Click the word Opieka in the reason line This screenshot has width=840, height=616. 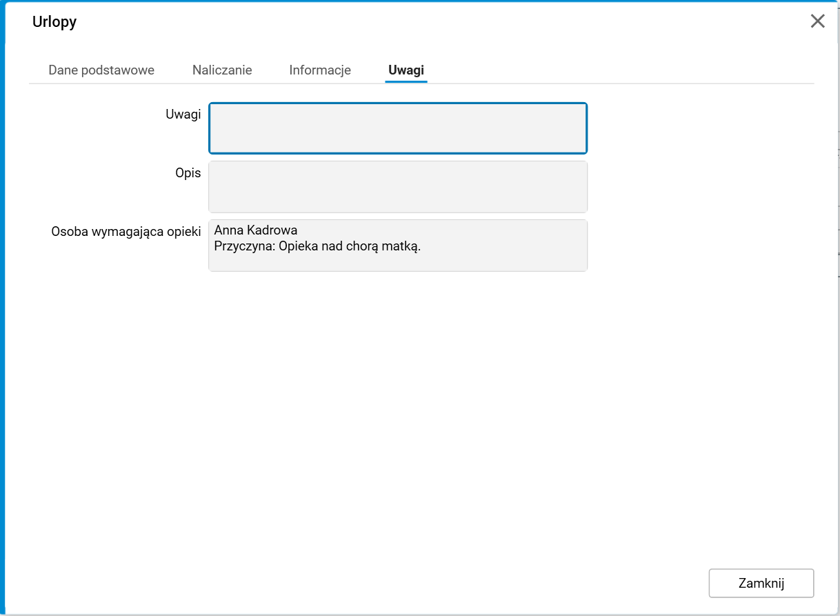click(x=296, y=246)
